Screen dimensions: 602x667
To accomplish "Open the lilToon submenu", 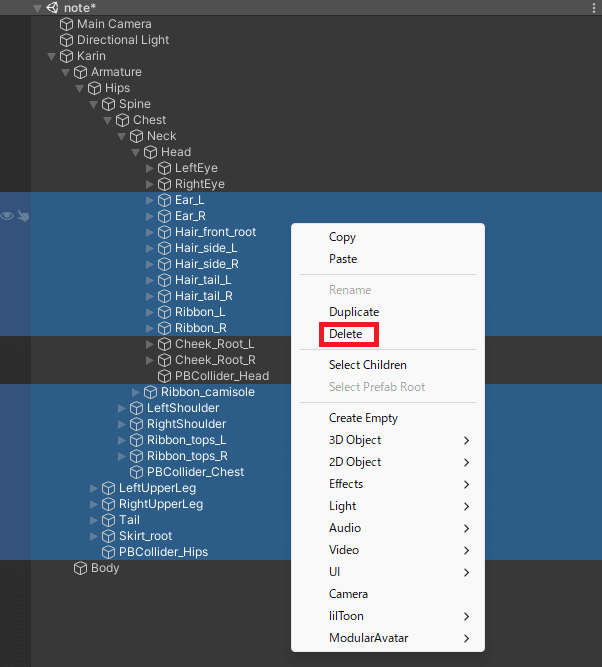I will [388, 616].
